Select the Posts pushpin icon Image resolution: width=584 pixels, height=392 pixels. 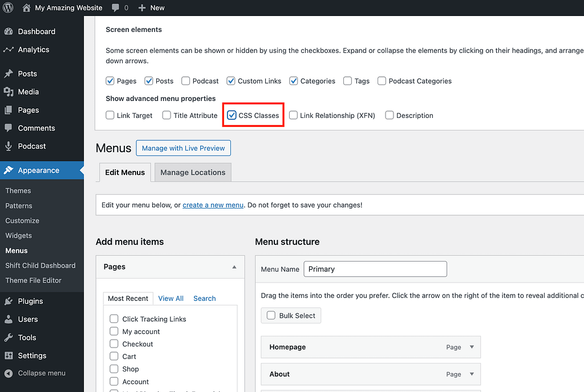pos(10,73)
